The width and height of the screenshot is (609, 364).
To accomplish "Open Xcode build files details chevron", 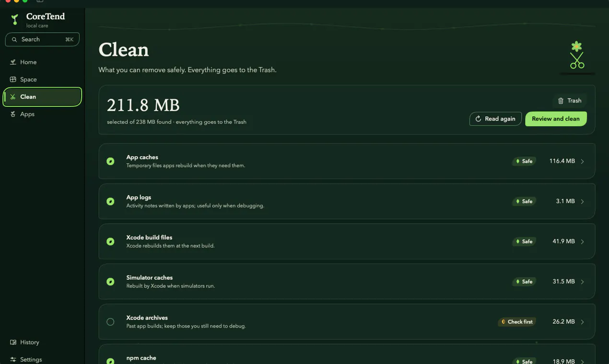I will (x=583, y=242).
